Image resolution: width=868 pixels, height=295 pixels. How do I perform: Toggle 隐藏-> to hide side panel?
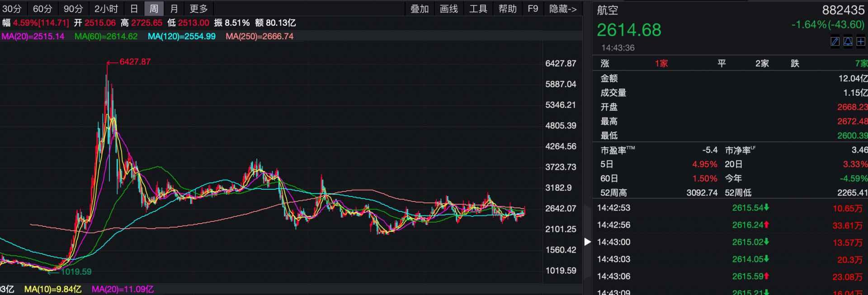[563, 9]
